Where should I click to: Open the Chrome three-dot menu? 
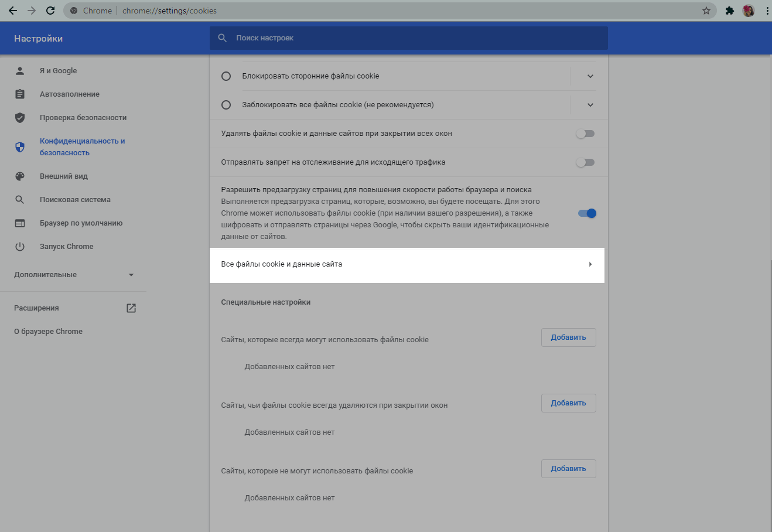tap(767, 11)
